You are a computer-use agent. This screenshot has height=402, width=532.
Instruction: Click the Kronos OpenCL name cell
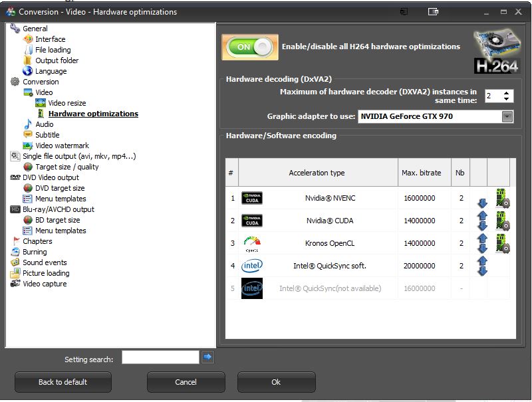[330, 243]
